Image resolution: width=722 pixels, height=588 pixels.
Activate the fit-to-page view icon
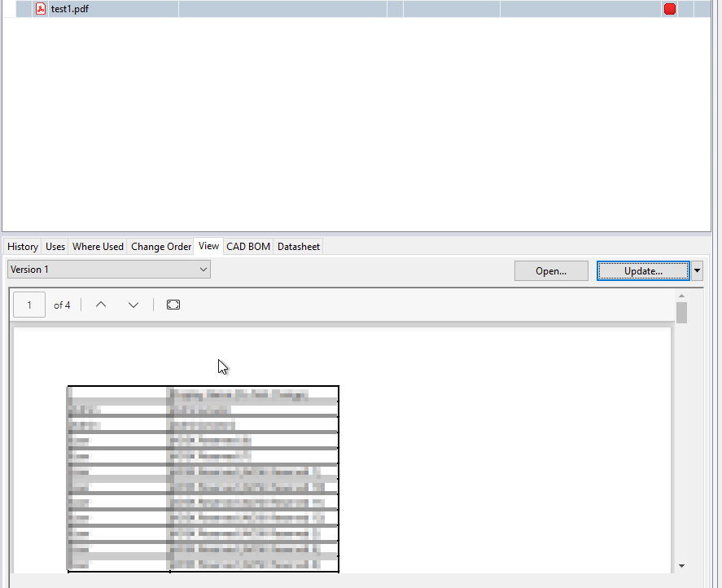click(173, 304)
